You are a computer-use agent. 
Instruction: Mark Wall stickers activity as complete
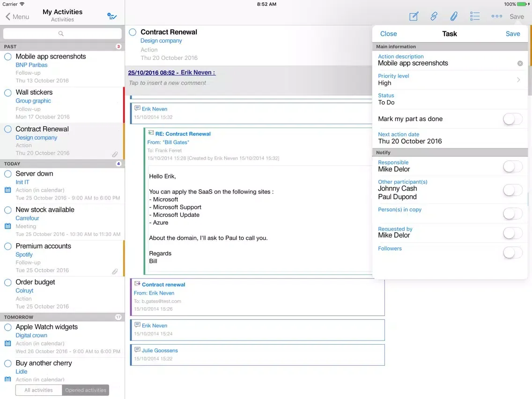point(8,93)
